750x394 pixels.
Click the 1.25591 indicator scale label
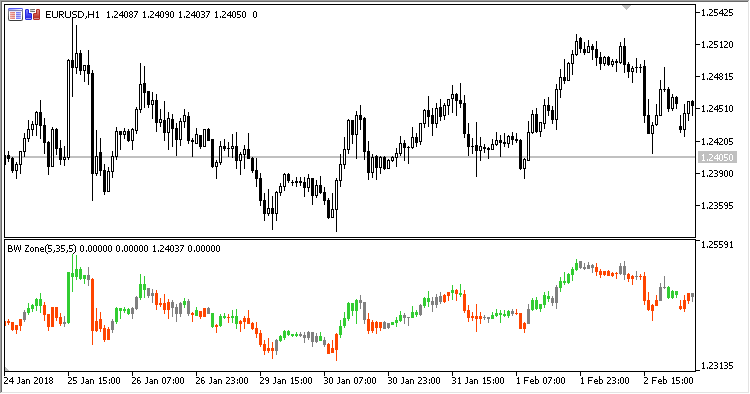[x=717, y=245]
